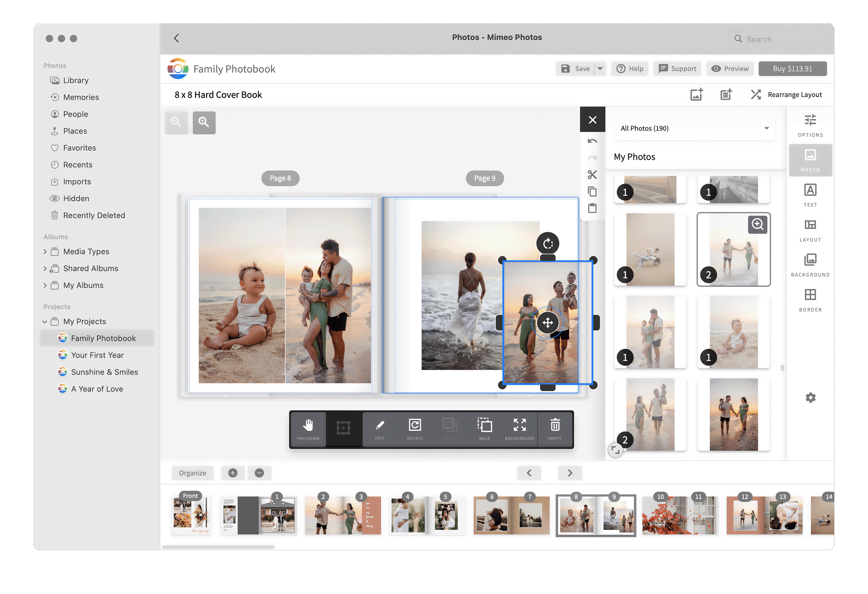868x594 pixels.
Task: Open the Border panel tab
Action: [810, 300]
